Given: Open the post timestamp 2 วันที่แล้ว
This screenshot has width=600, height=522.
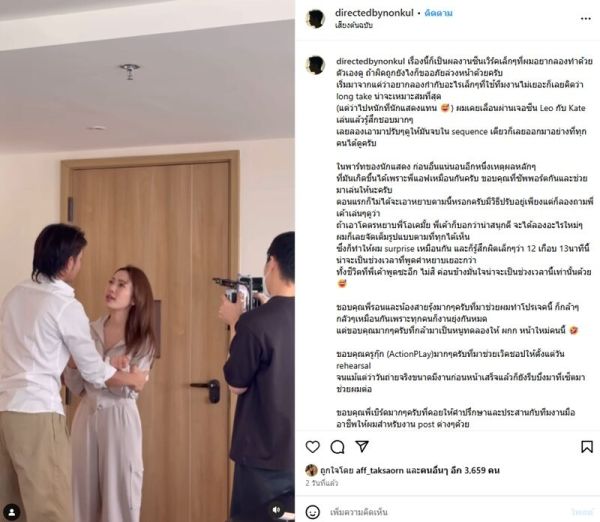Looking at the screenshot, I should [322, 483].
